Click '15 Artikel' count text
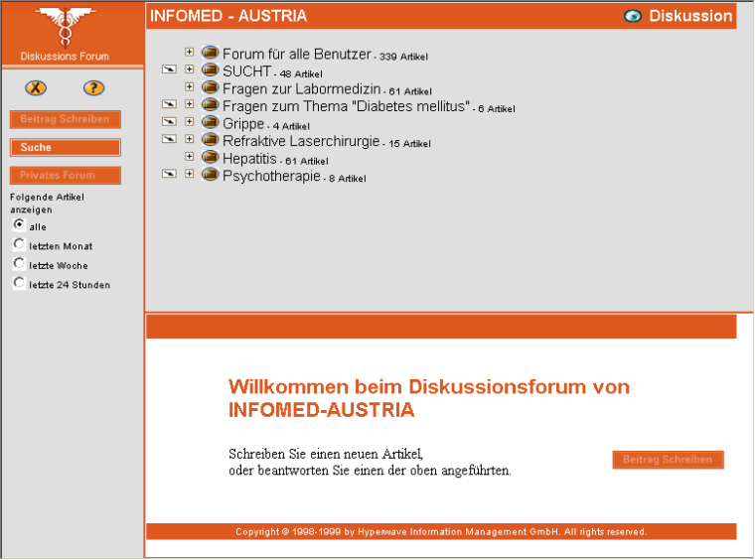This screenshot has height=560, width=755. click(x=409, y=144)
